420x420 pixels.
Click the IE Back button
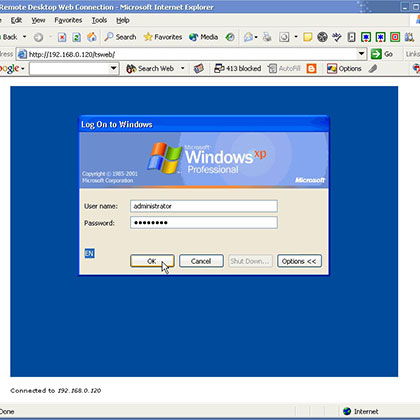pyautogui.click(x=9, y=37)
